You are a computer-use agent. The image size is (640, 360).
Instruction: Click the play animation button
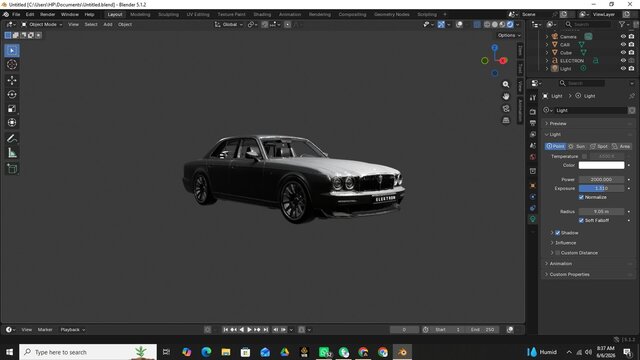249,329
